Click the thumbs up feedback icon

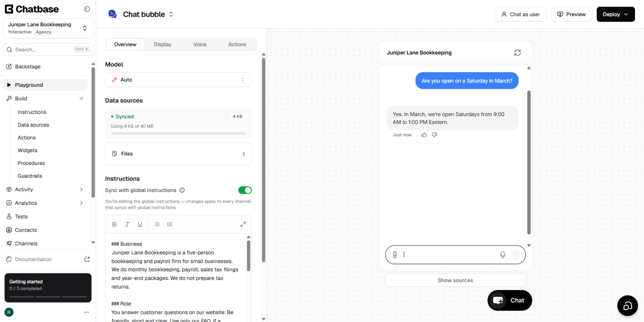424,135
